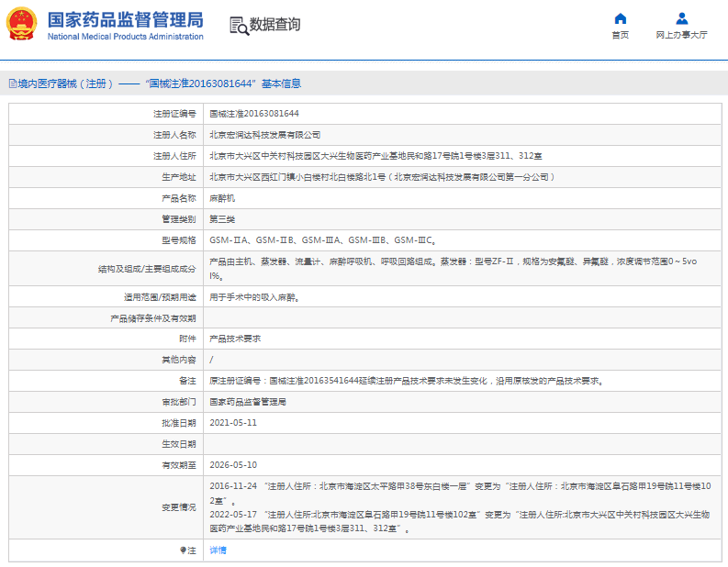Go to 首页 using the house icon
Image resolution: width=728 pixels, height=567 pixels.
pos(621,18)
